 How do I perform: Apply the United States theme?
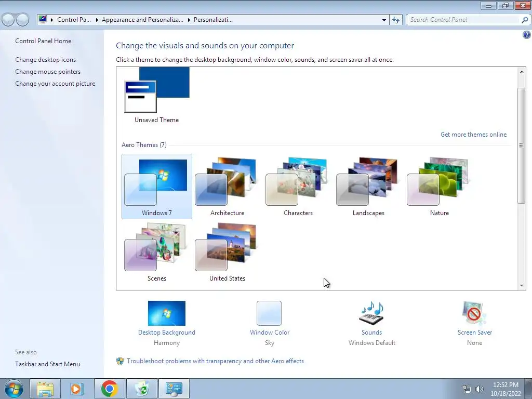(x=228, y=252)
